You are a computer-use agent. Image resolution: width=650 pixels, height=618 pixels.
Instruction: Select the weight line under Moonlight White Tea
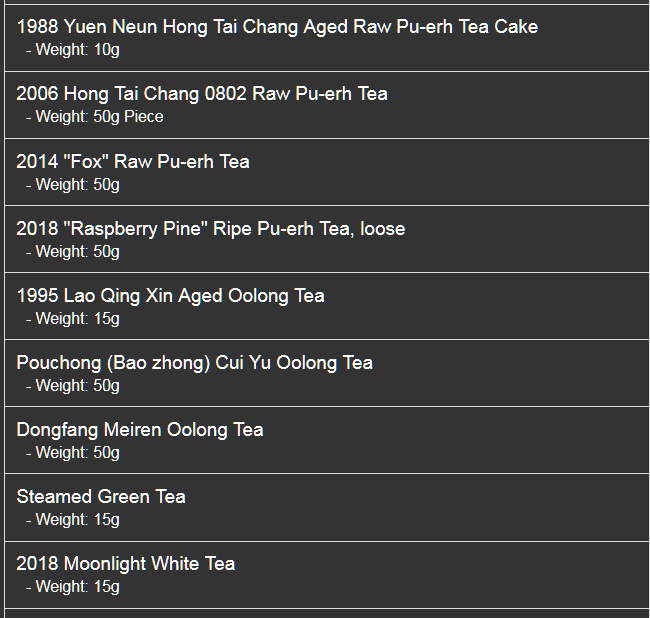[x=73, y=587]
